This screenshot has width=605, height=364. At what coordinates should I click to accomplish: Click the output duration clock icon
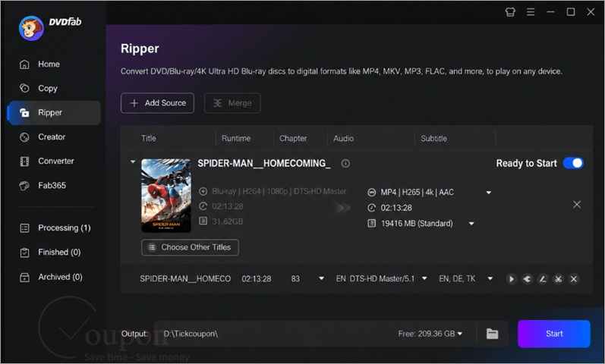coord(371,208)
